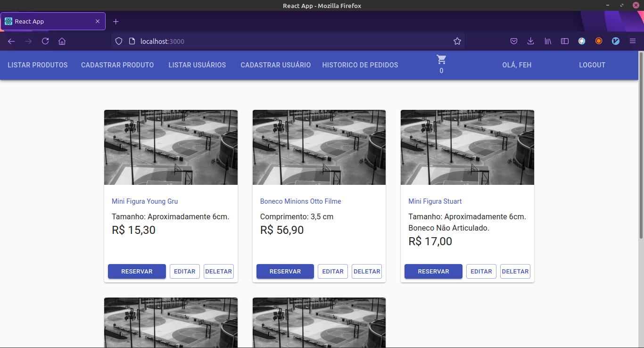Click the localhost:3000 address bar
644x348 pixels.
tap(288, 41)
